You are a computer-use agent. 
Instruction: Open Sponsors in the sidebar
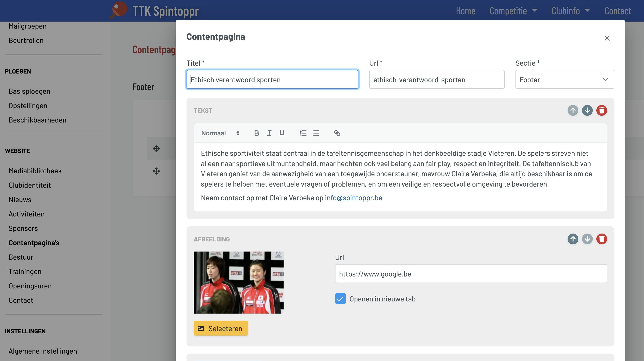(x=23, y=228)
